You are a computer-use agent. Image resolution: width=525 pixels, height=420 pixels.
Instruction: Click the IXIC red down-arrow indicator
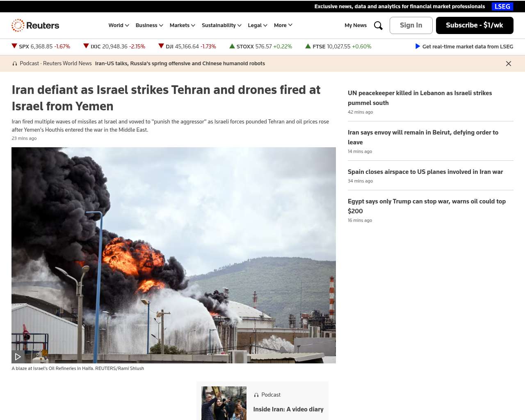(86, 46)
